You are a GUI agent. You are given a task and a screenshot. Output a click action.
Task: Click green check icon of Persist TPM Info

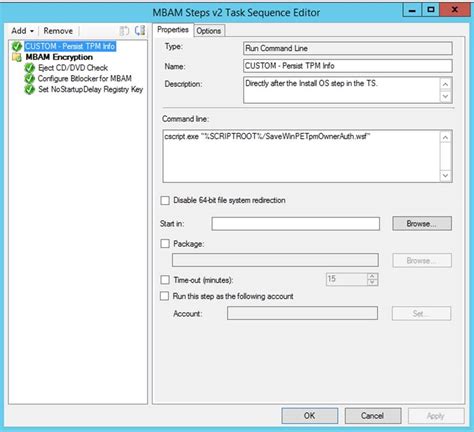(x=17, y=46)
